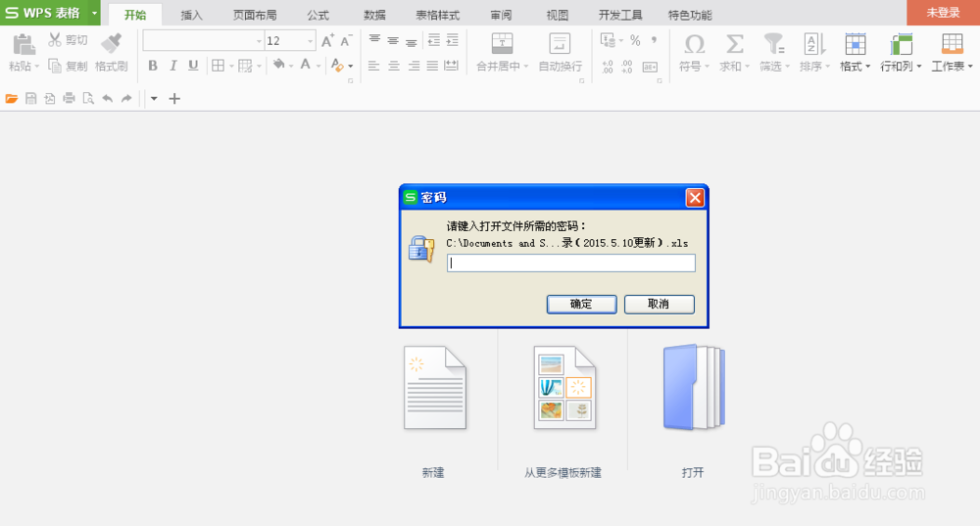Image resolution: width=980 pixels, height=526 pixels.
Task: Click top vertical align icon
Action: [x=374, y=40]
